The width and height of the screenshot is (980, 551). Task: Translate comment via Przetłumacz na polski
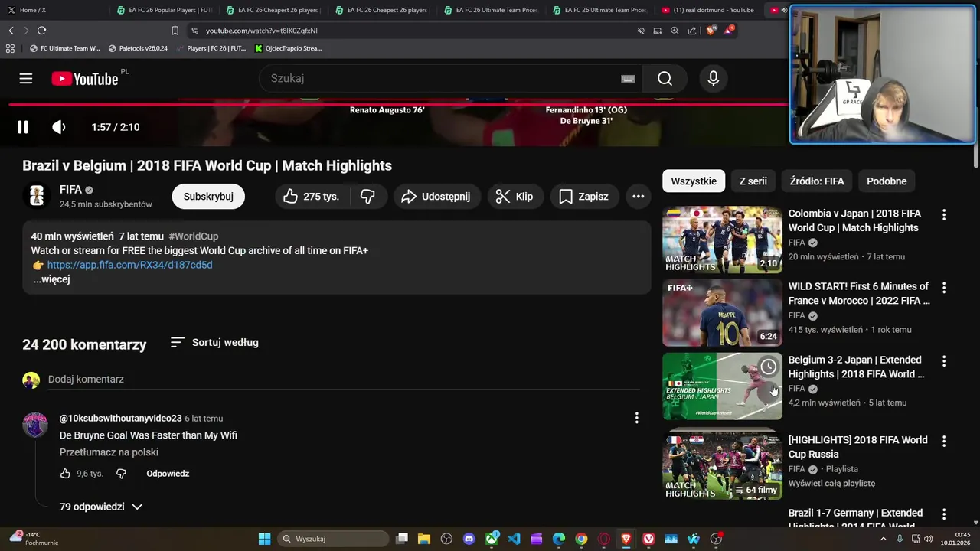coord(109,452)
